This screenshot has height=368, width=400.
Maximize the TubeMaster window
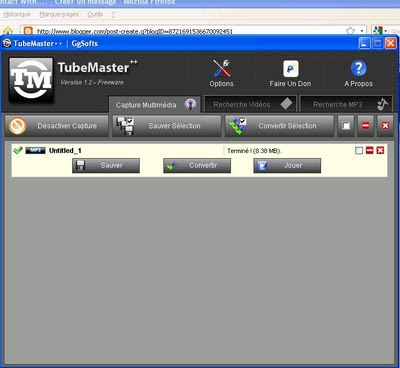click(378, 43)
